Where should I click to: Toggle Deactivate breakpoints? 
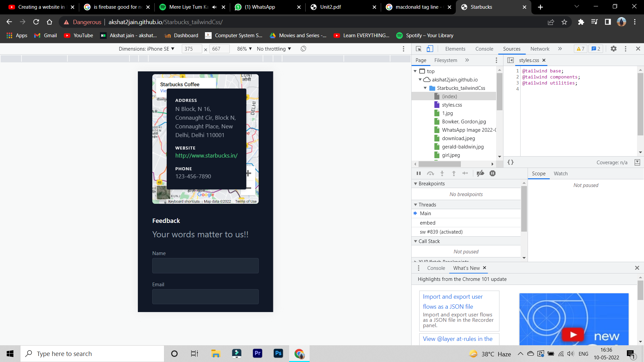(480, 173)
